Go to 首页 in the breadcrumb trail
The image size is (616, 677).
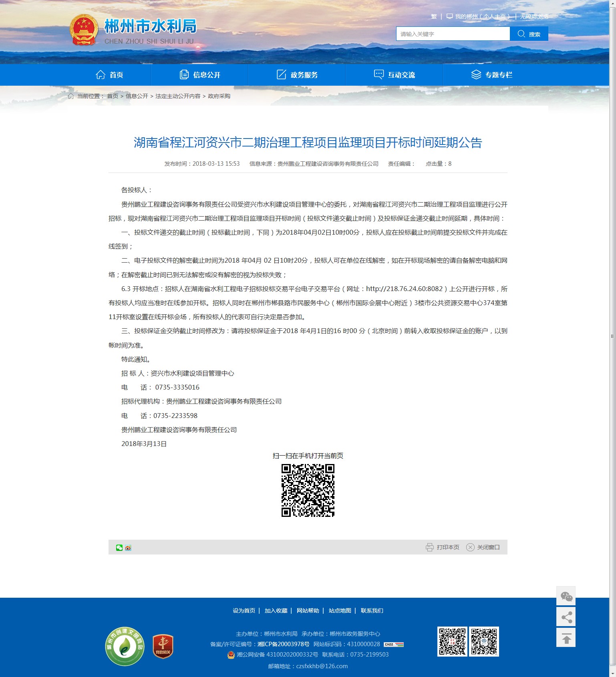point(113,96)
